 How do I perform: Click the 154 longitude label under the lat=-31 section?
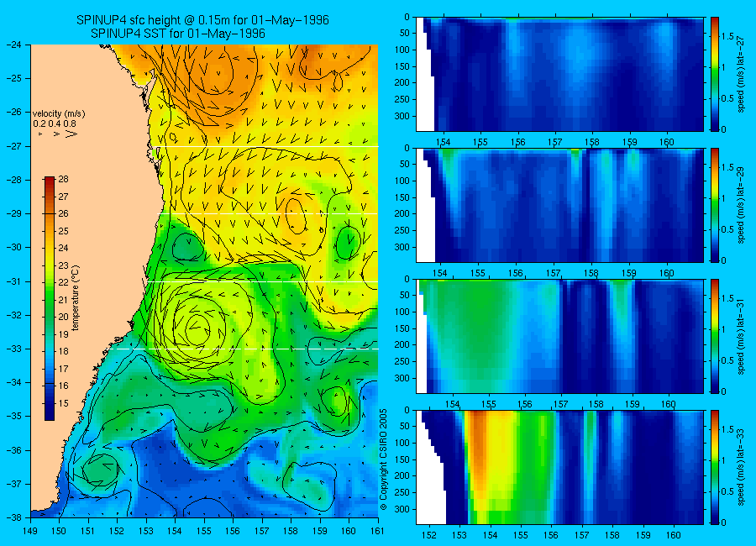tap(452, 404)
